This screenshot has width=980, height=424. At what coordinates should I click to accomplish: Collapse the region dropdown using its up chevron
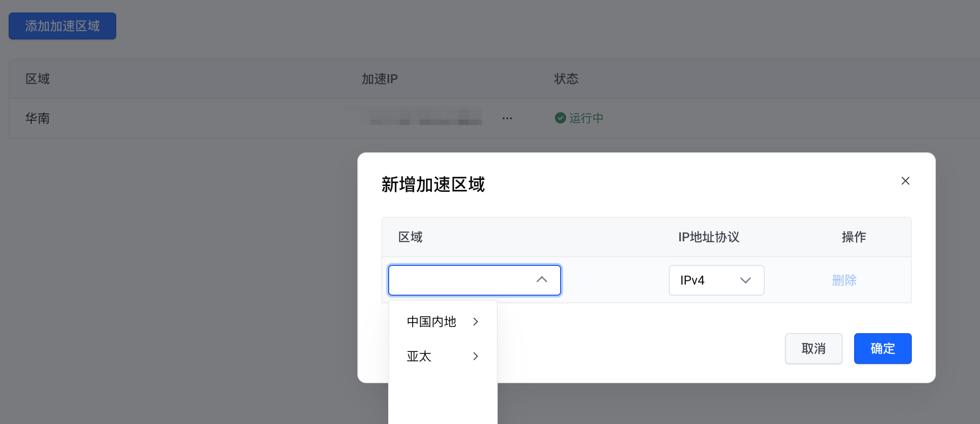[542, 280]
